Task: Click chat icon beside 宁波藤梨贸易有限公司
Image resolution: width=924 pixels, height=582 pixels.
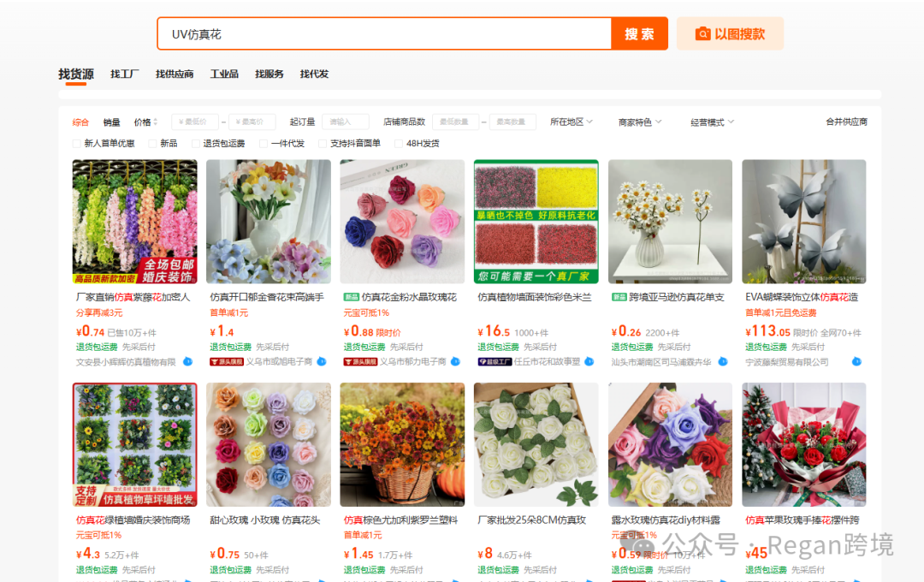Action: tap(856, 361)
